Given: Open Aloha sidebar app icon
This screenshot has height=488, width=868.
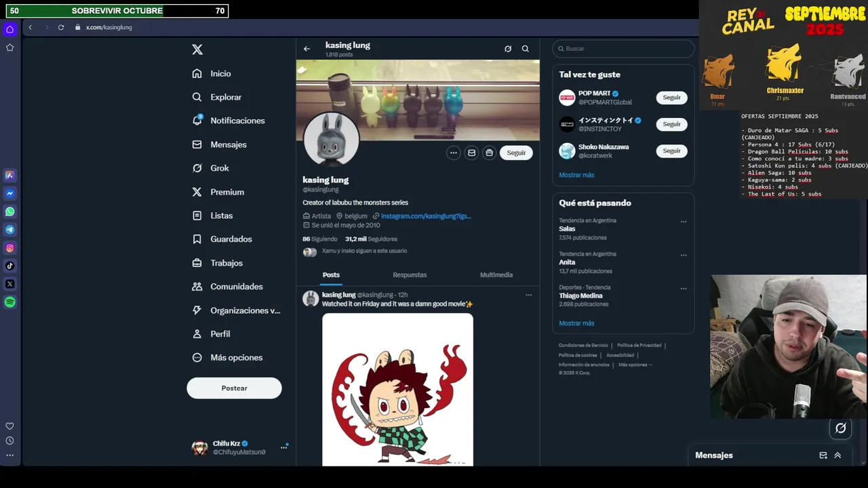Looking at the screenshot, I should click(10, 176).
